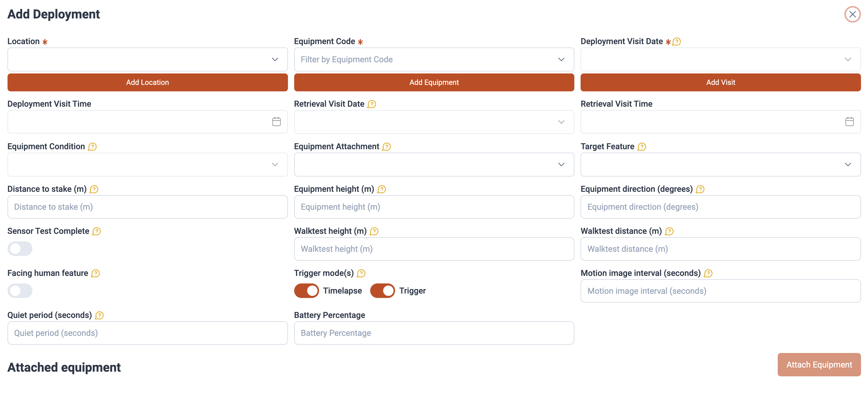Viewport: 868px width, 394px height.
Task: Expand the Equipment Code filter dropdown
Action: pyautogui.click(x=434, y=59)
